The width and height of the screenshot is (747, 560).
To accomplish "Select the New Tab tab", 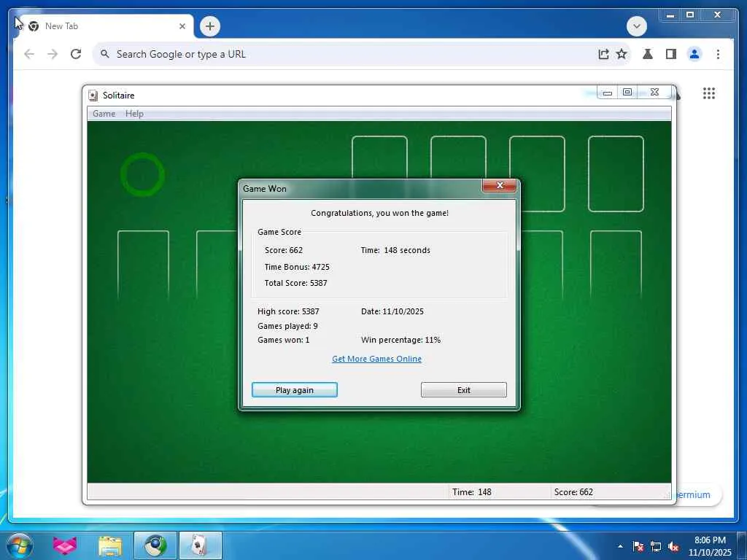I will 104,26.
